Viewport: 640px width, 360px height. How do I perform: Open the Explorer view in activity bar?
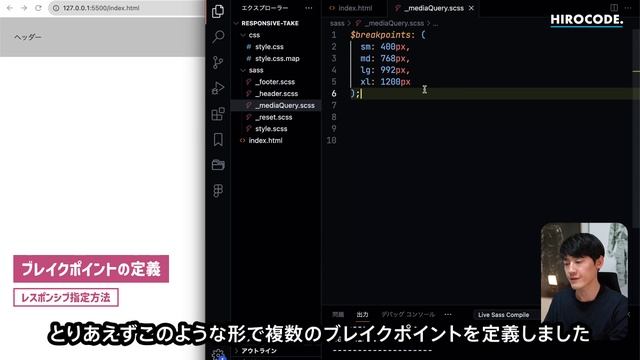pyautogui.click(x=218, y=11)
